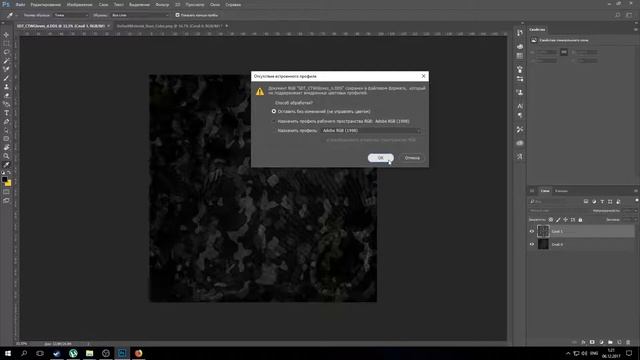Image resolution: width=640 pixels, height=360 pixels.
Task: Open the Character panel icon
Action: 520,106
